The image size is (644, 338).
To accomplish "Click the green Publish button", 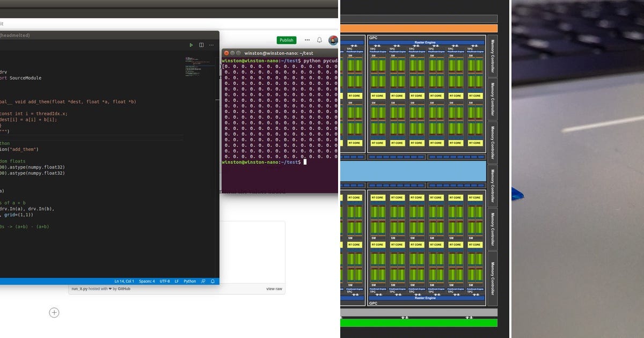I will pyautogui.click(x=287, y=40).
